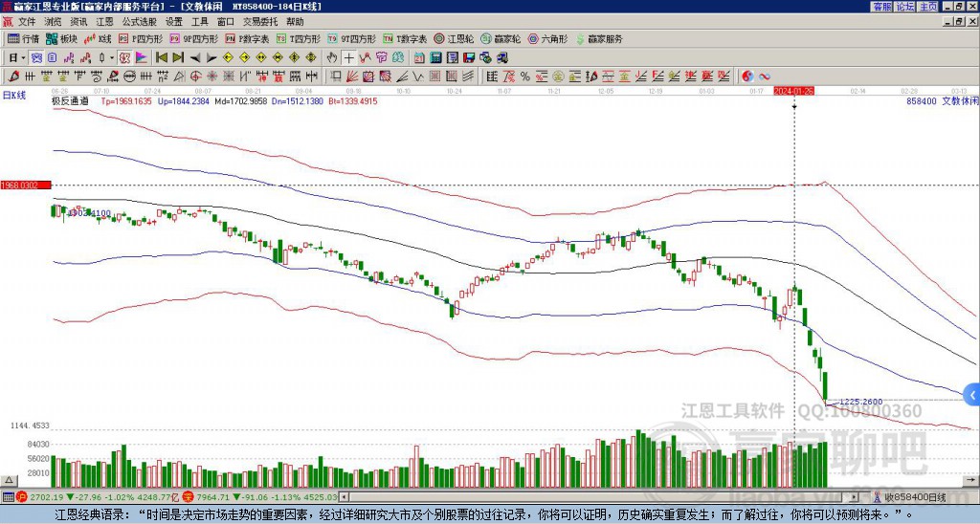Click the 客服 link in title bar

pos(881,6)
